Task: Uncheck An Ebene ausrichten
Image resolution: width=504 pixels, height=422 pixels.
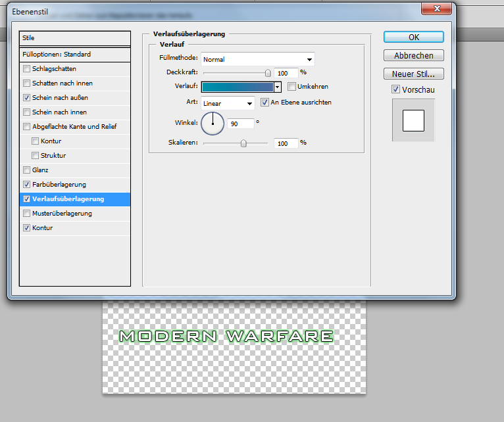Action: (x=265, y=103)
